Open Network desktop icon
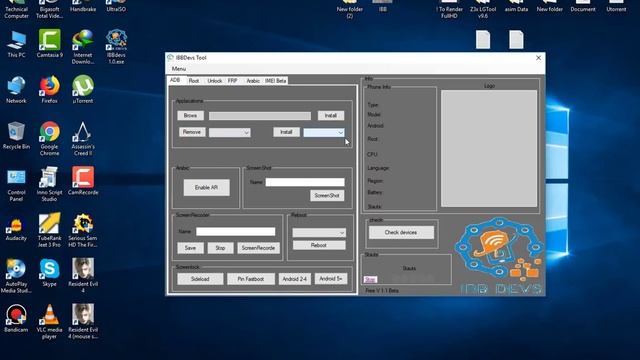The width and height of the screenshot is (640, 360). pyautogui.click(x=16, y=90)
